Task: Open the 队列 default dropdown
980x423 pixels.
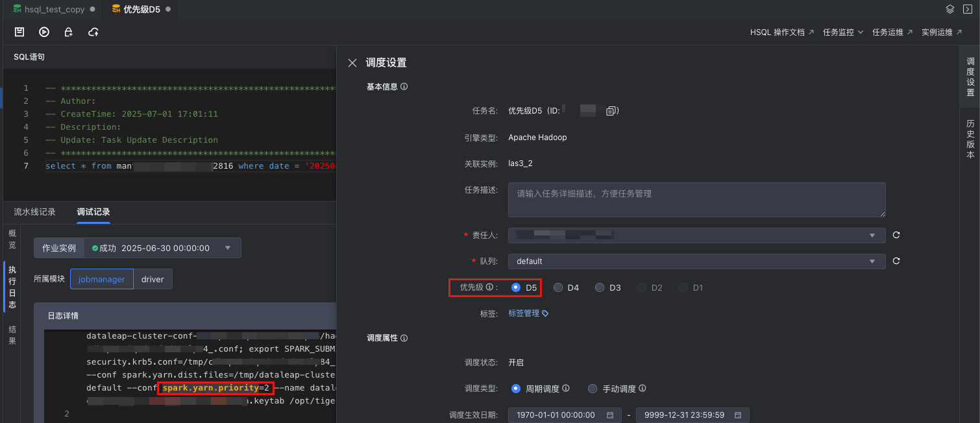Action: (x=696, y=261)
